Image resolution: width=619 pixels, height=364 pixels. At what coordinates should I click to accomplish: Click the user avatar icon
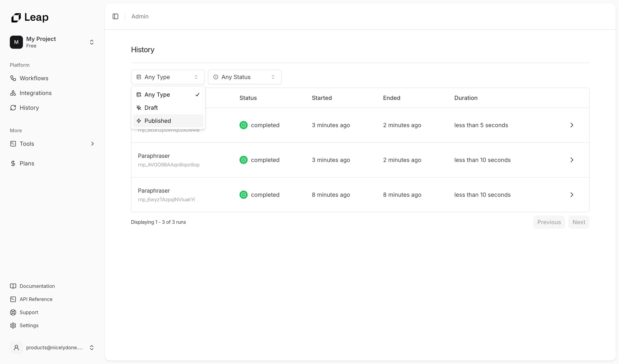(16, 347)
